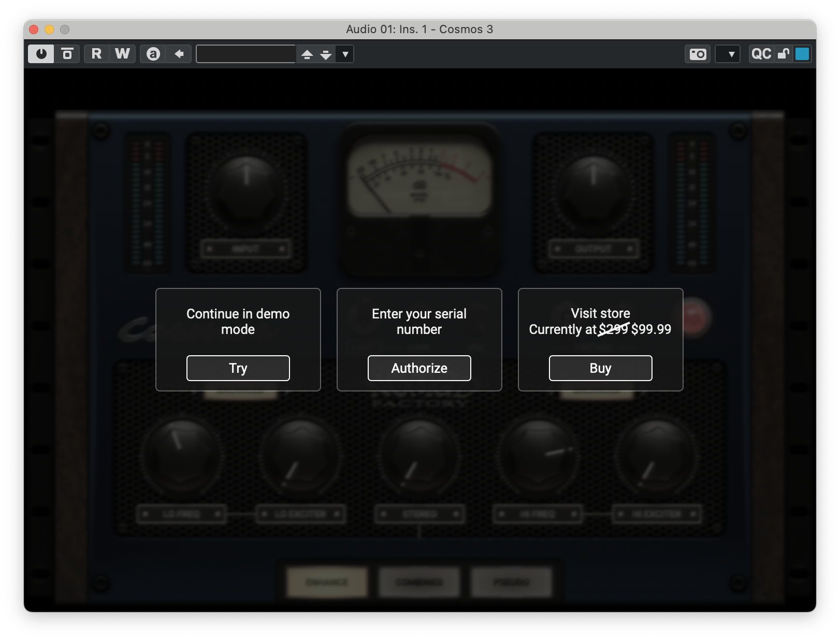Enable Read automation (R) button
The height and width of the screenshot is (640, 840).
click(x=96, y=54)
